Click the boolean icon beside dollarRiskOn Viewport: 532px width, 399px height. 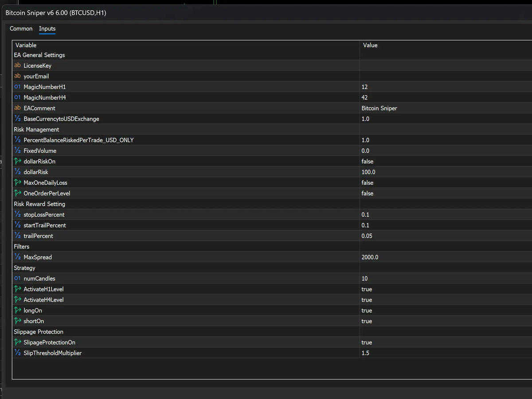17,161
